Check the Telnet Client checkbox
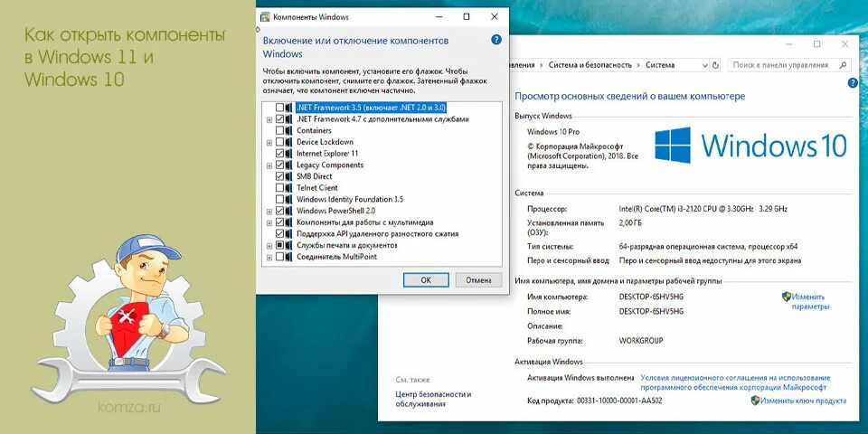This screenshot has height=434, width=868. point(279,188)
